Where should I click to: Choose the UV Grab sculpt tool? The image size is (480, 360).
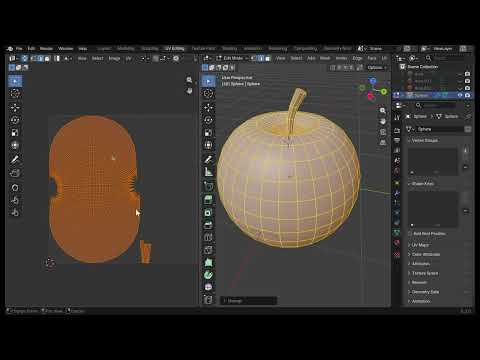click(x=15, y=188)
